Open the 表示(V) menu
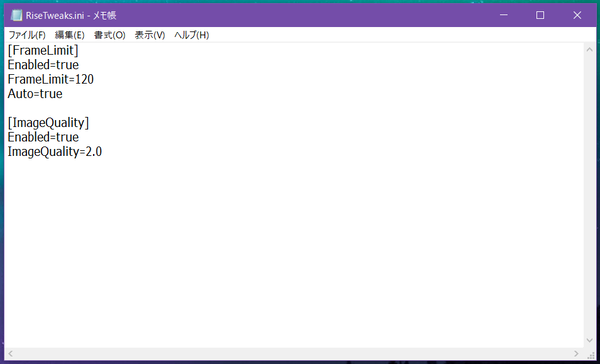 [150, 35]
